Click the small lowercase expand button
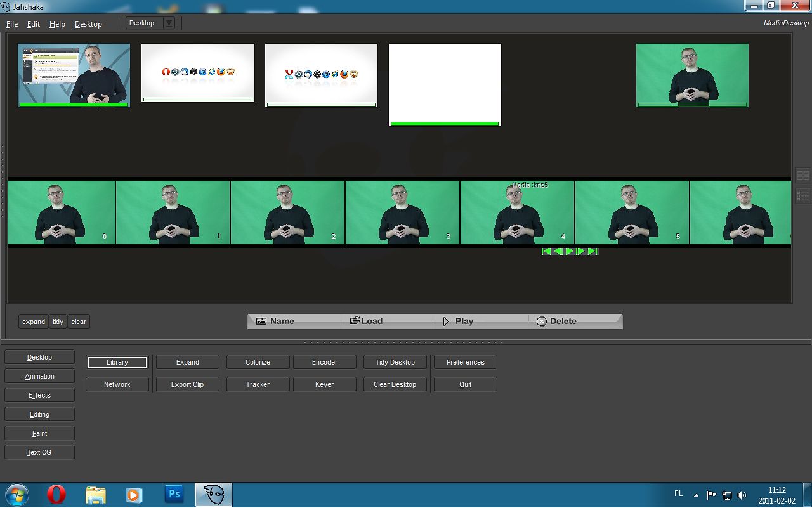 pos(34,322)
